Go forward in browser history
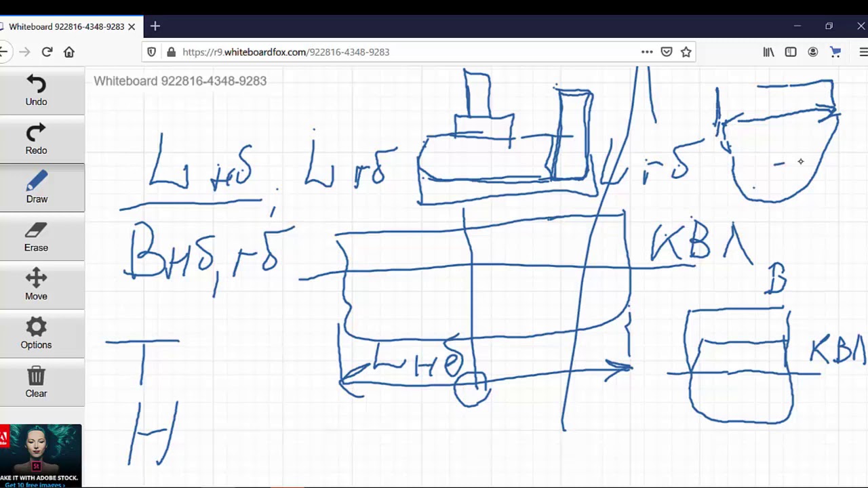This screenshot has width=868, height=488. point(24,52)
